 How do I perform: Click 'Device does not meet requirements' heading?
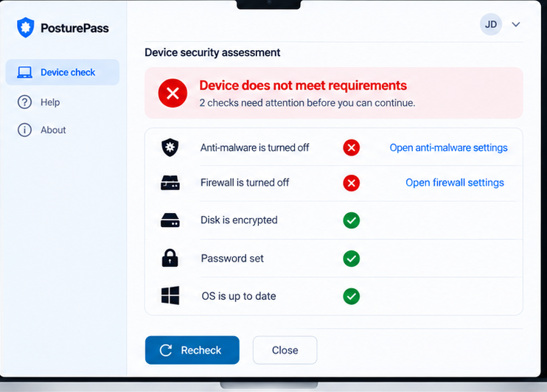coord(303,85)
